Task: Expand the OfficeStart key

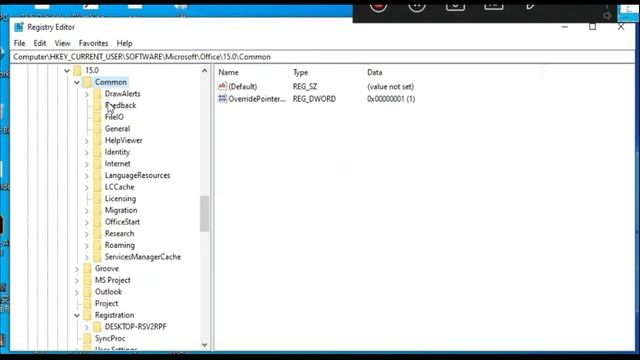Action: [87, 222]
